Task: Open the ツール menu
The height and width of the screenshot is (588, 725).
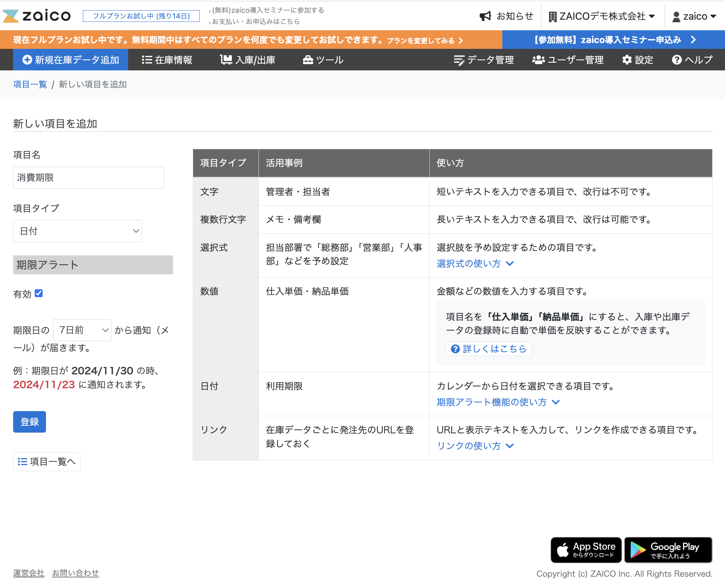Action: (x=323, y=60)
